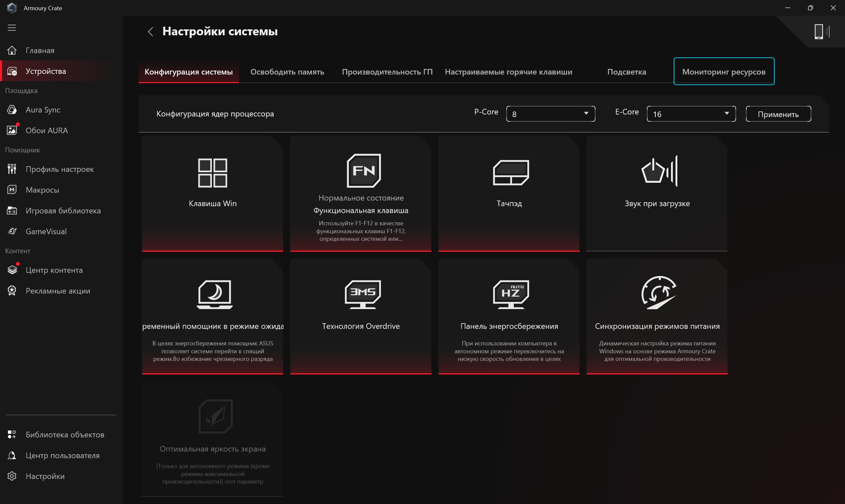Toggle the Оптимальная яркость экрана card
The width and height of the screenshot is (845, 504).
point(212,439)
